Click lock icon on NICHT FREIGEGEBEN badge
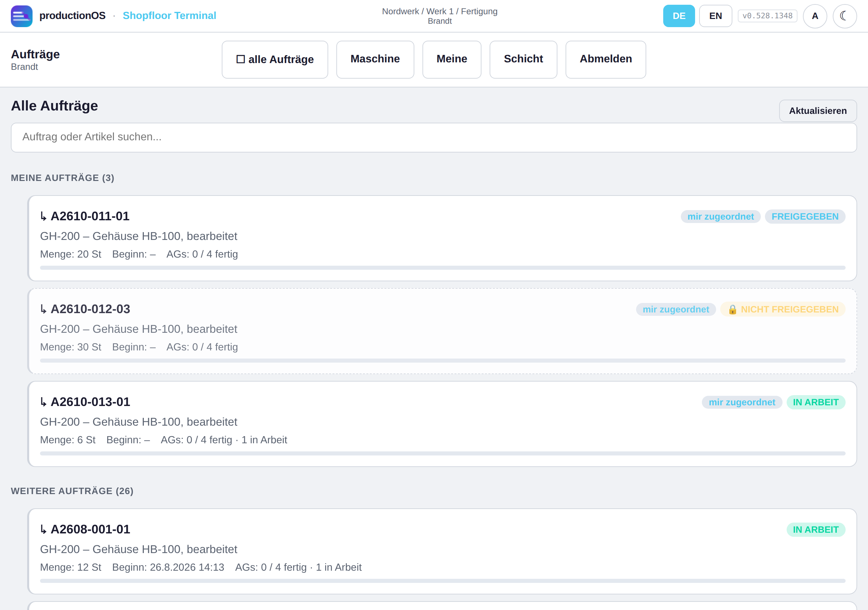The image size is (868, 610). point(732,309)
